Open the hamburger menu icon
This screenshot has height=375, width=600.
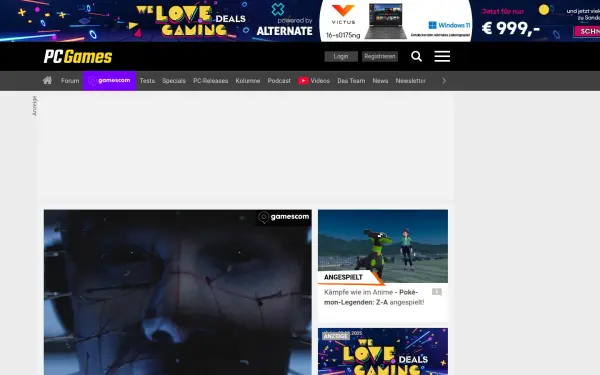tap(442, 56)
